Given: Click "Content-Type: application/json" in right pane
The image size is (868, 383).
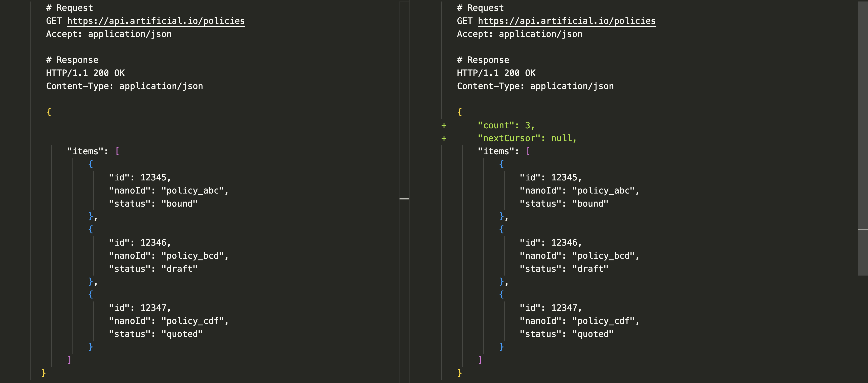Looking at the screenshot, I should pyautogui.click(x=535, y=86).
